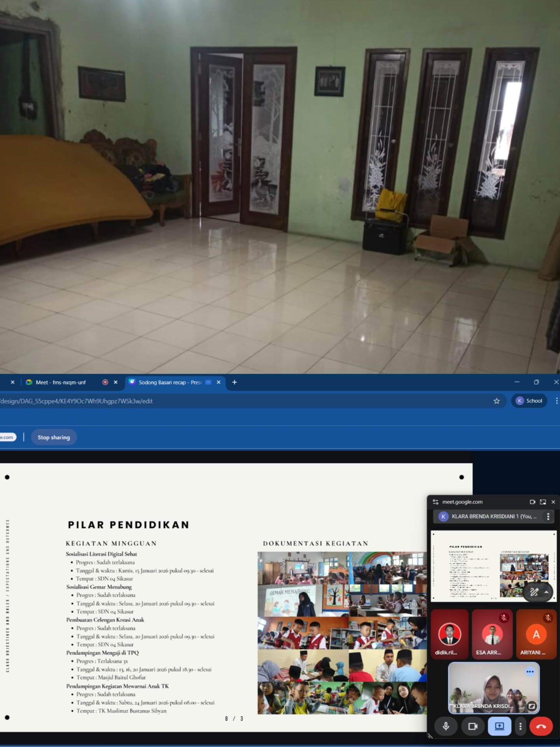The height and width of the screenshot is (747, 560).
Task: Open more options beside the hang-up button
Action: tap(520, 726)
